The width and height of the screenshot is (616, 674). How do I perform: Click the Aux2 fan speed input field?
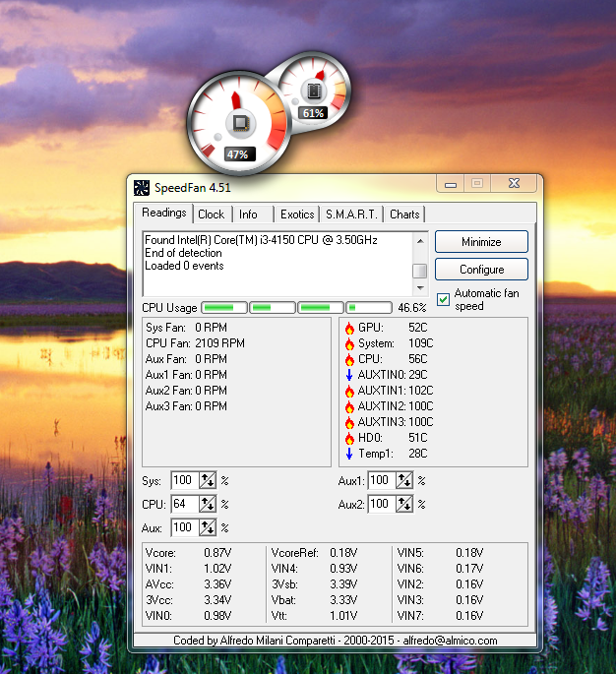click(382, 504)
